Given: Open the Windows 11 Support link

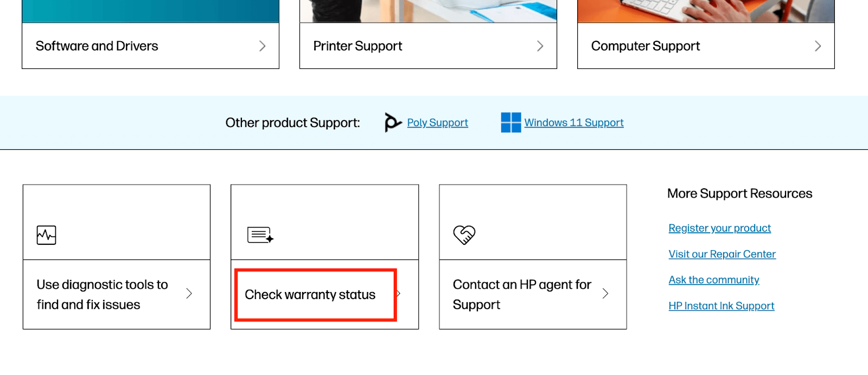Looking at the screenshot, I should click(x=573, y=122).
